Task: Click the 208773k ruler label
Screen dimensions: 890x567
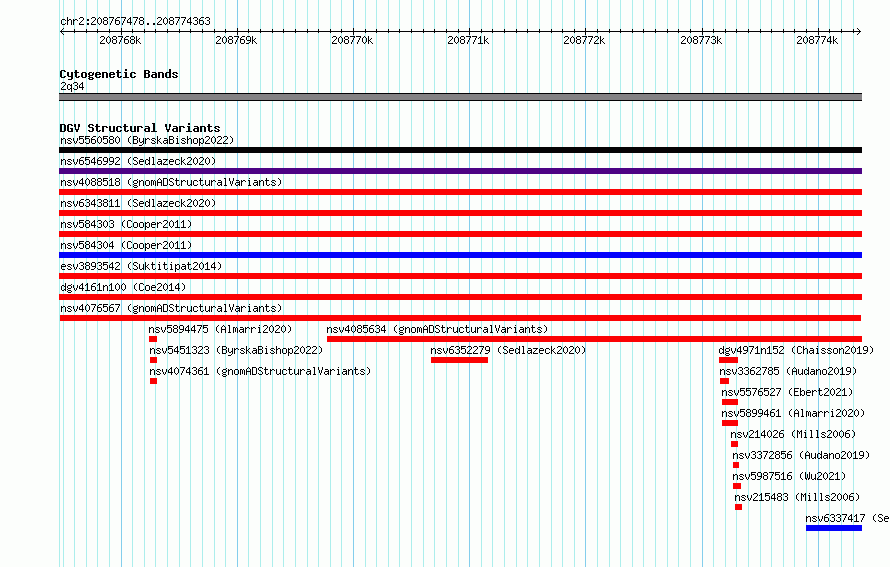Action: 701,40
